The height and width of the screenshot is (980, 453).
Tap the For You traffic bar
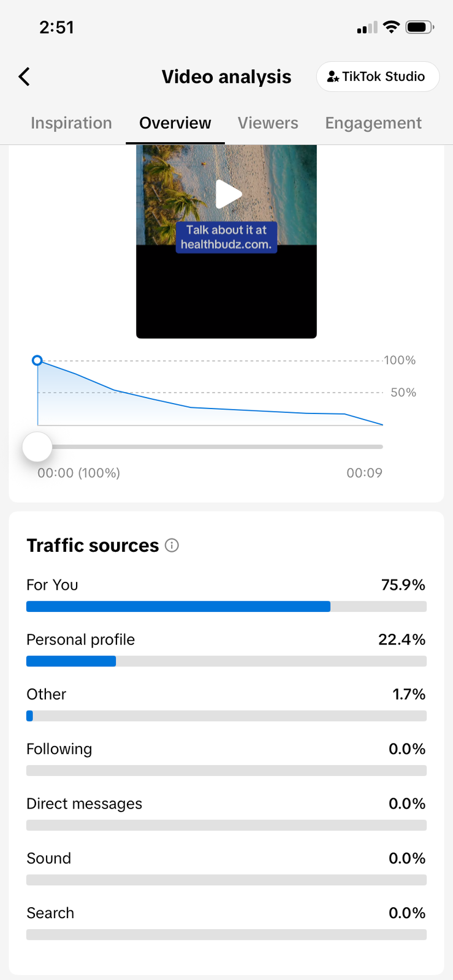[x=226, y=606]
